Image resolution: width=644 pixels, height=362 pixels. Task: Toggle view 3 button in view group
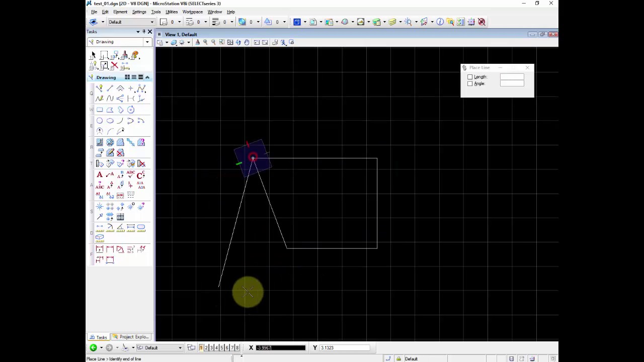[211, 348]
